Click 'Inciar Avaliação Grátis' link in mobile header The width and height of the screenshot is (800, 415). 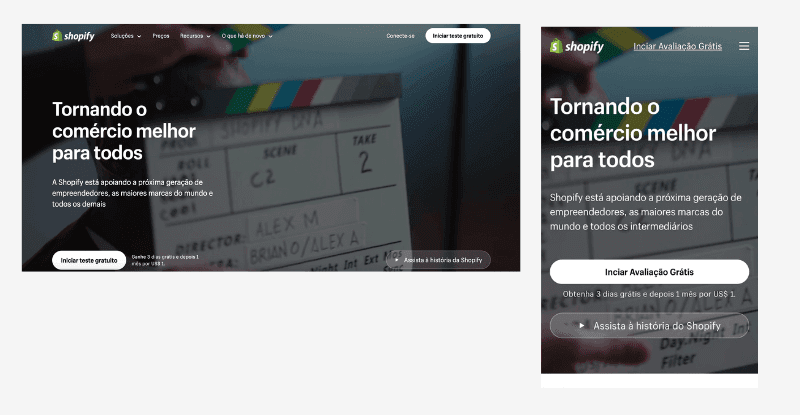click(677, 46)
